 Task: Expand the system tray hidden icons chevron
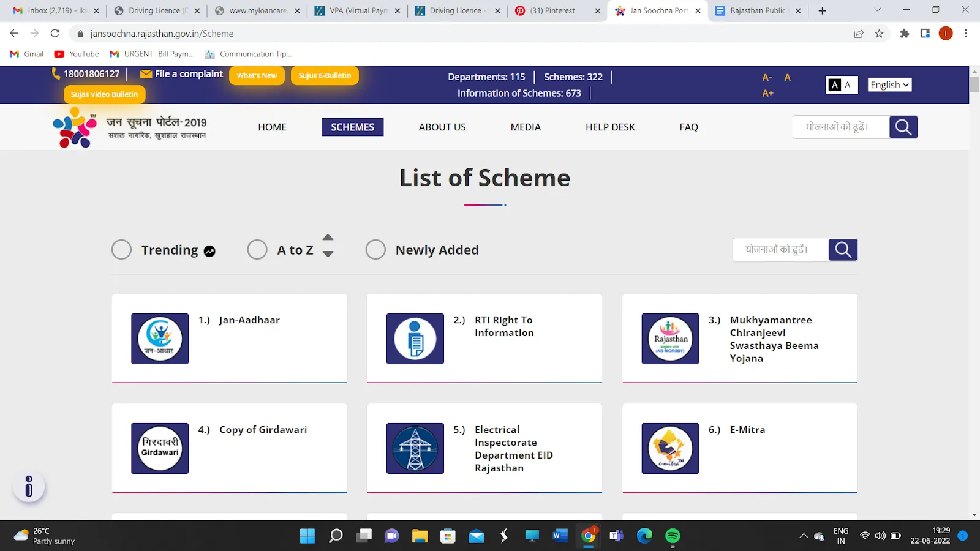[804, 536]
